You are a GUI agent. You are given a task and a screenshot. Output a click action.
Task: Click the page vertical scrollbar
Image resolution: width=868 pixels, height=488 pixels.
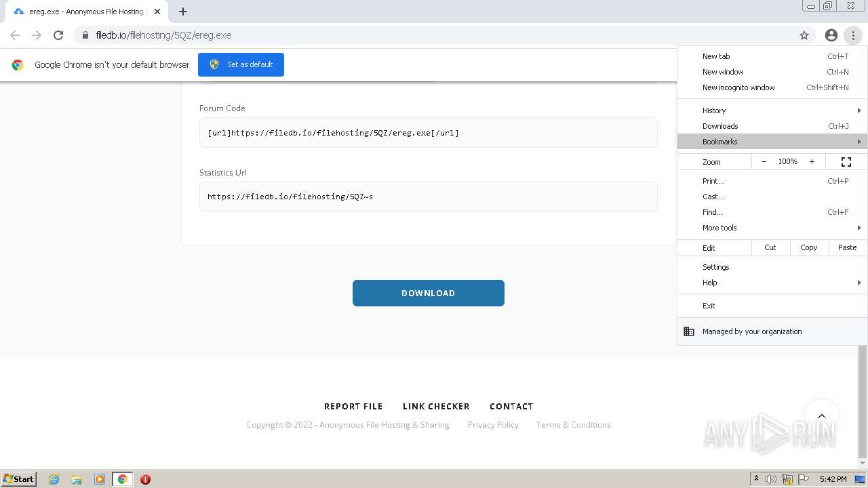click(863, 401)
